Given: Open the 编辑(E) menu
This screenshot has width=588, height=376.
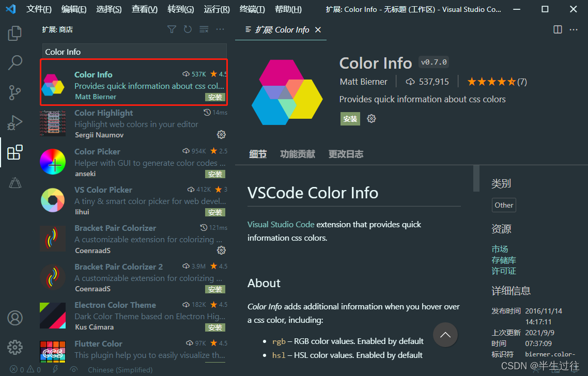Looking at the screenshot, I should 74,9.
